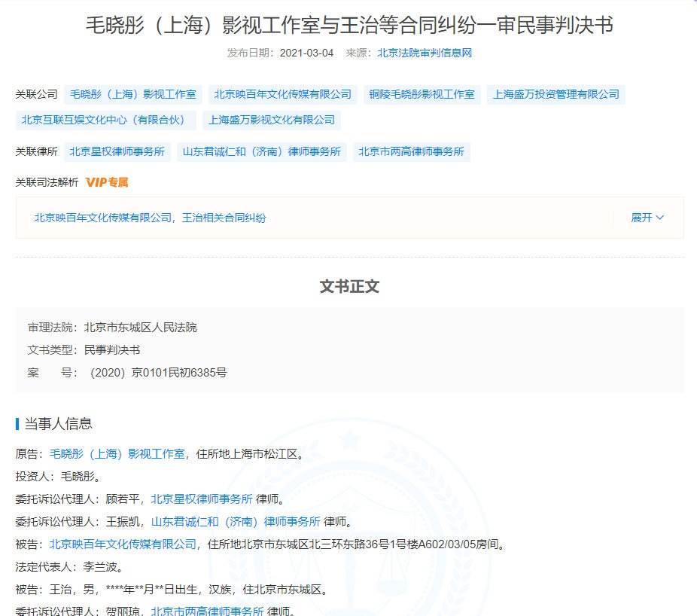Select the 北京互联互娱文化中心（有限合伙） tag
697x616 pixels.
click(106, 120)
